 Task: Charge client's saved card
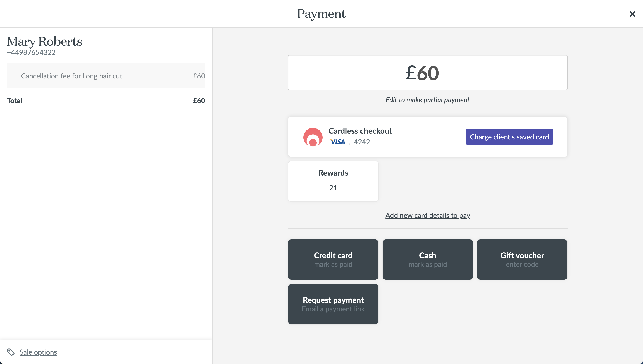pyautogui.click(x=509, y=137)
